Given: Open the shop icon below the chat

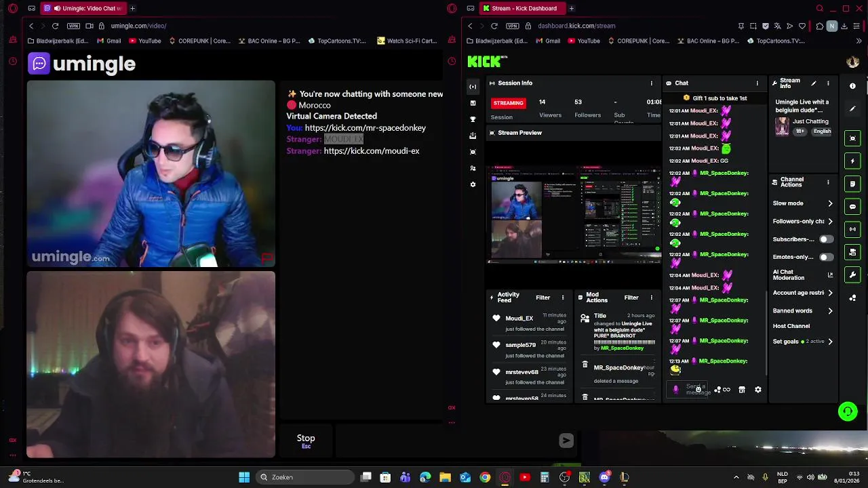Looking at the screenshot, I should tap(742, 390).
